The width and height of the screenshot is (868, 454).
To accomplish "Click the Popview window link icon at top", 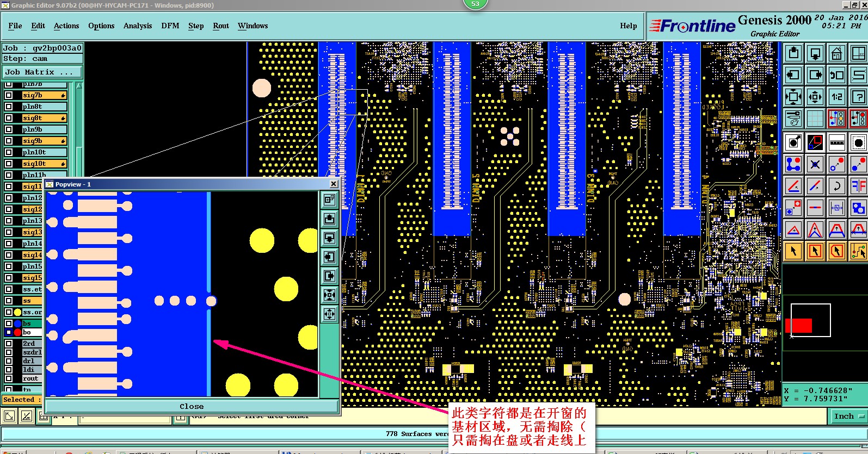I will point(329,200).
